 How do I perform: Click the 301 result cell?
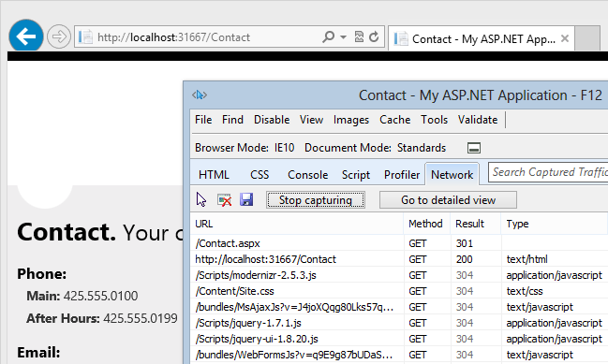pos(464,243)
